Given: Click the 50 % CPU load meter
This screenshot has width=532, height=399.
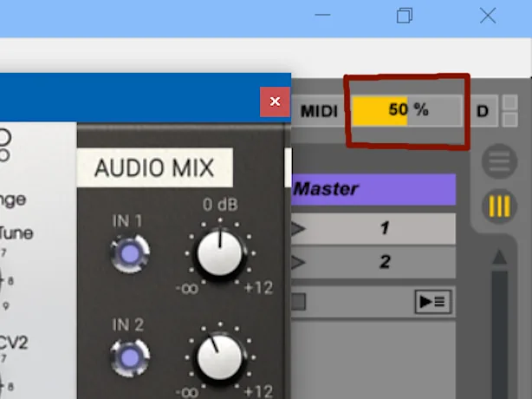Looking at the screenshot, I should (407, 111).
